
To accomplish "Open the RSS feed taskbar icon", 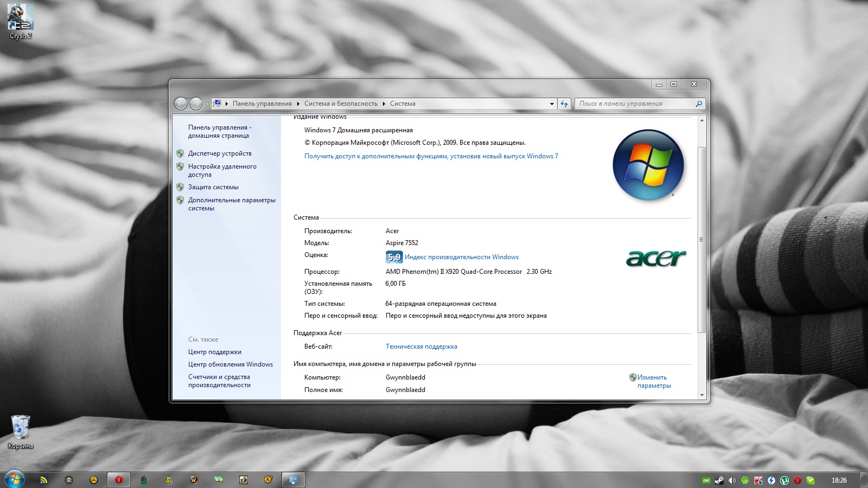I will point(44,480).
